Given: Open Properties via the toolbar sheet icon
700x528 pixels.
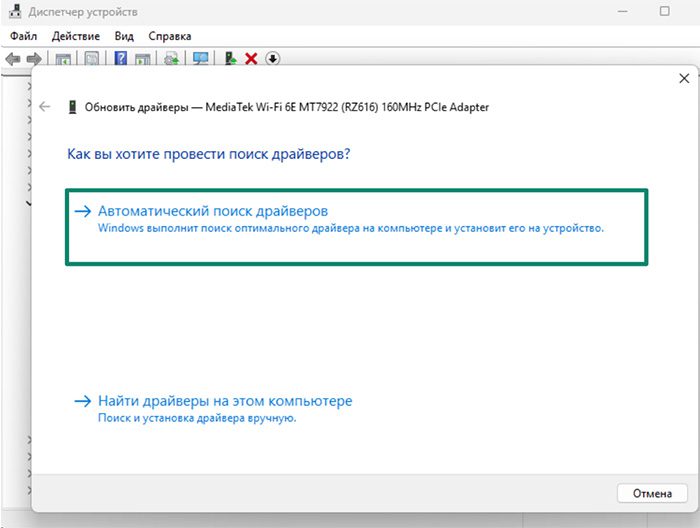Looking at the screenshot, I should (x=92, y=58).
